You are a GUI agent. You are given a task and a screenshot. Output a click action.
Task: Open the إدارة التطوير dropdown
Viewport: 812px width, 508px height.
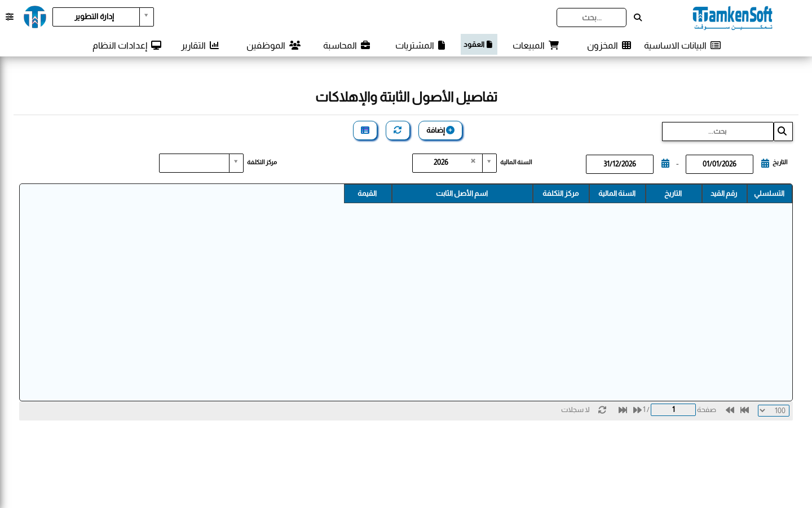coord(103,17)
